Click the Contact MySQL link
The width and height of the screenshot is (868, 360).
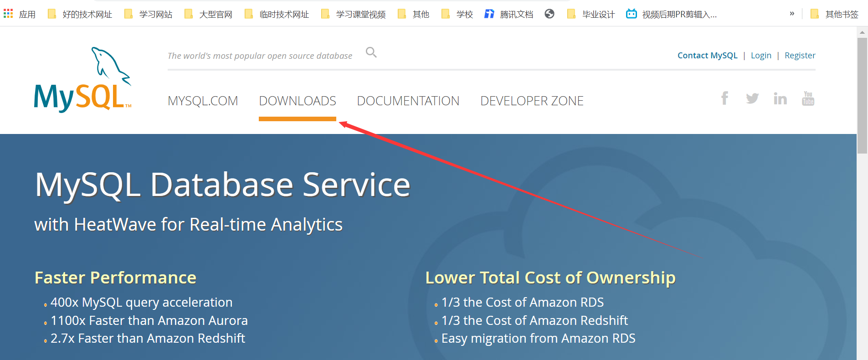(707, 55)
